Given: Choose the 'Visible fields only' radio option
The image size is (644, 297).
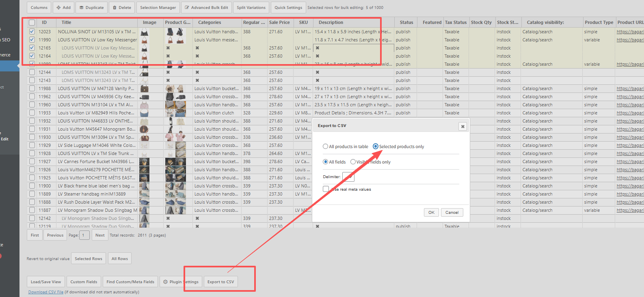Looking at the screenshot, I should pyautogui.click(x=353, y=162).
